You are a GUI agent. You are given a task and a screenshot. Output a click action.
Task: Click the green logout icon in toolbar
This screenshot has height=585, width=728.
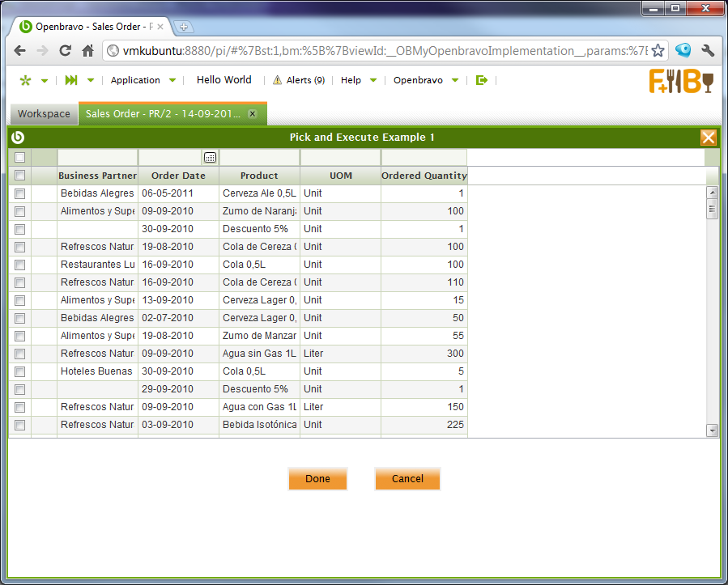[482, 80]
